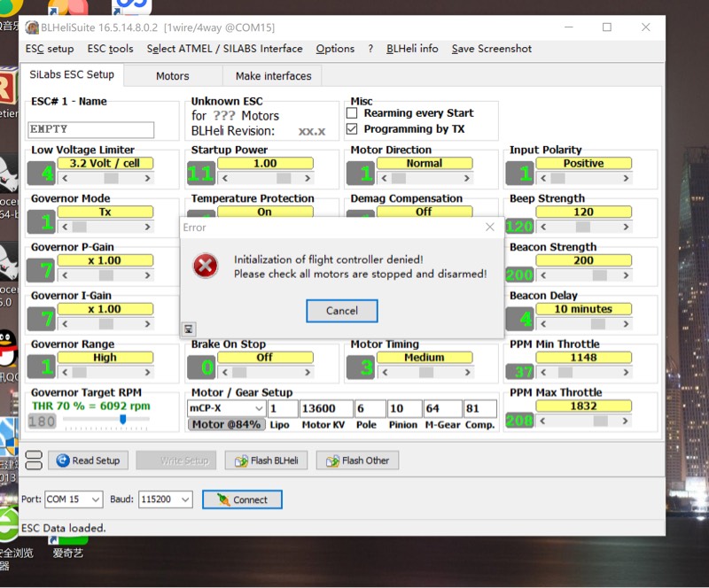Open the Options menu
709x588 pixels.
tap(335, 49)
